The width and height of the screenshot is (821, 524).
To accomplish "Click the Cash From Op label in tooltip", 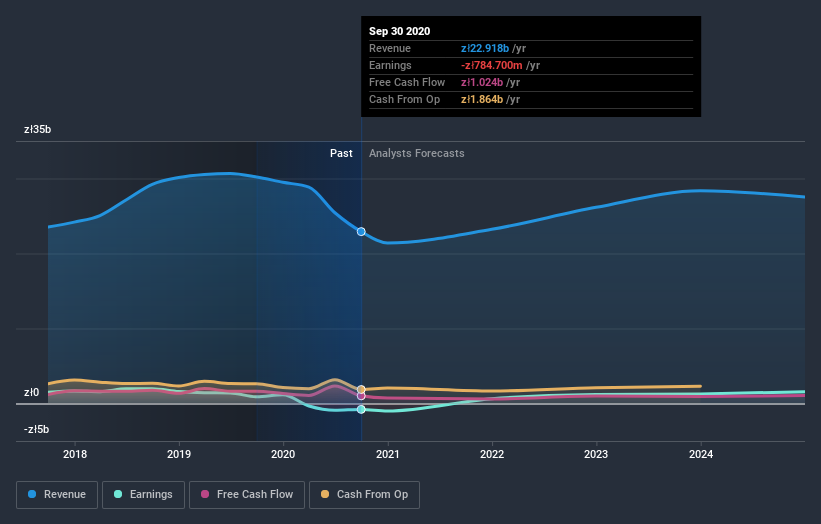I will pyautogui.click(x=404, y=99).
